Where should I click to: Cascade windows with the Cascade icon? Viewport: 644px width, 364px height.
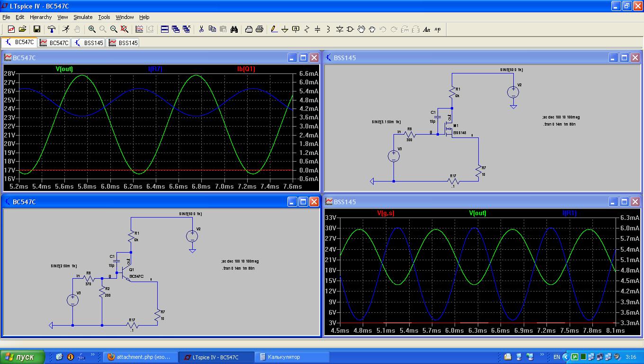click(176, 29)
